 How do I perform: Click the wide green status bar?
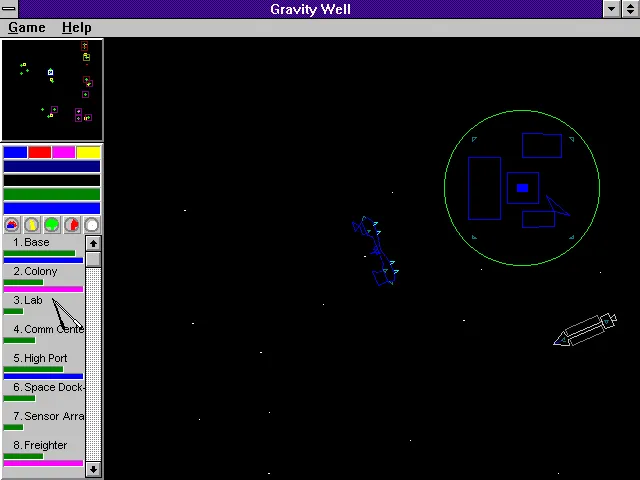click(52, 194)
